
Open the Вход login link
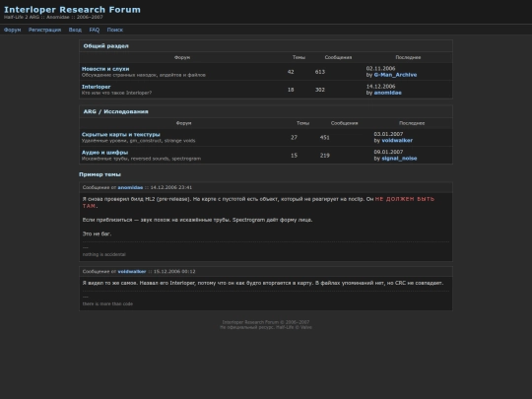pos(75,30)
